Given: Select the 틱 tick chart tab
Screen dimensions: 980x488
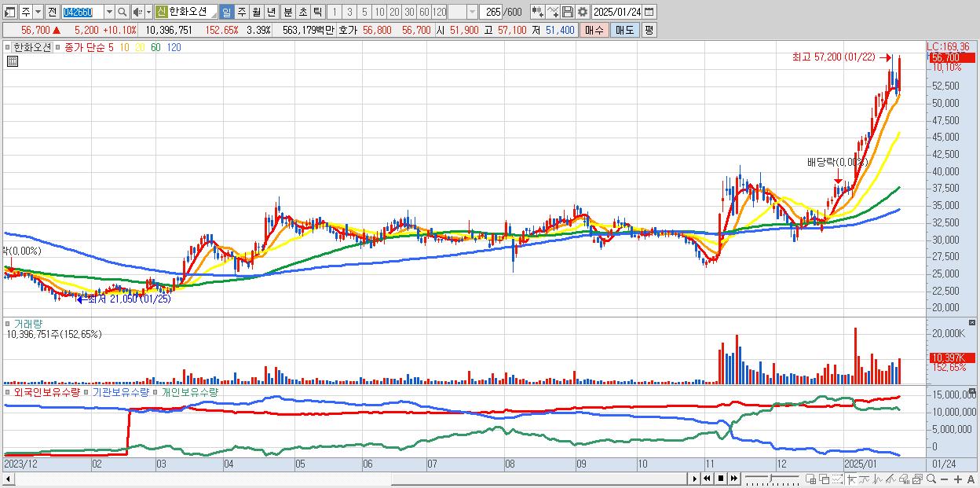Looking at the screenshot, I should 317,12.
